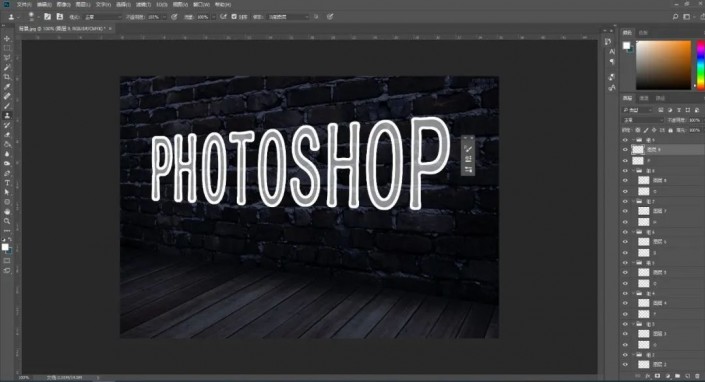Select the Eyedropper tool
Screen dimensions: 705x382
point(7,87)
